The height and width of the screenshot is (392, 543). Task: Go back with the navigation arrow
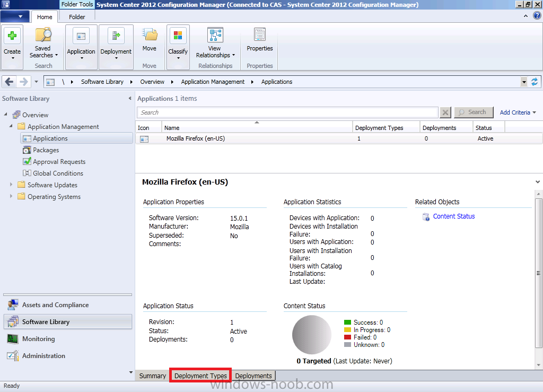(10, 82)
